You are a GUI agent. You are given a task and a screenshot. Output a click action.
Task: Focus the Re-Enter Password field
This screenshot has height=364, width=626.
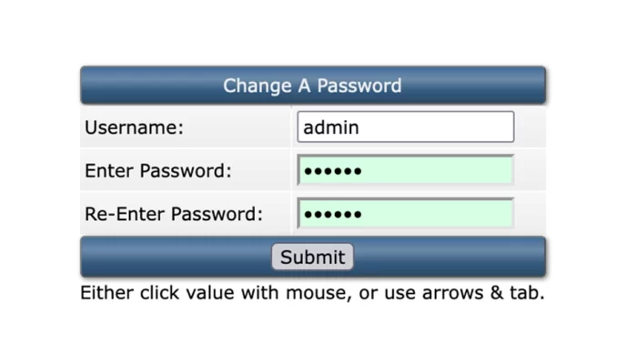(405, 214)
